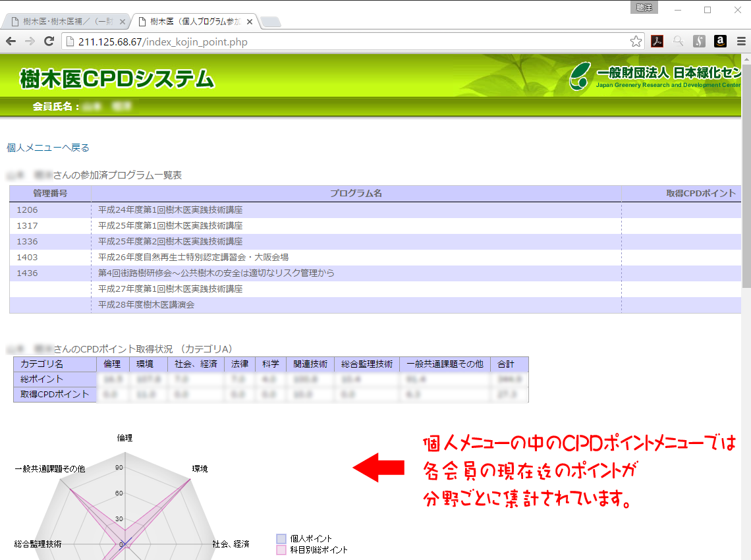
Task: Click the grey S extension icon
Action: click(x=699, y=42)
